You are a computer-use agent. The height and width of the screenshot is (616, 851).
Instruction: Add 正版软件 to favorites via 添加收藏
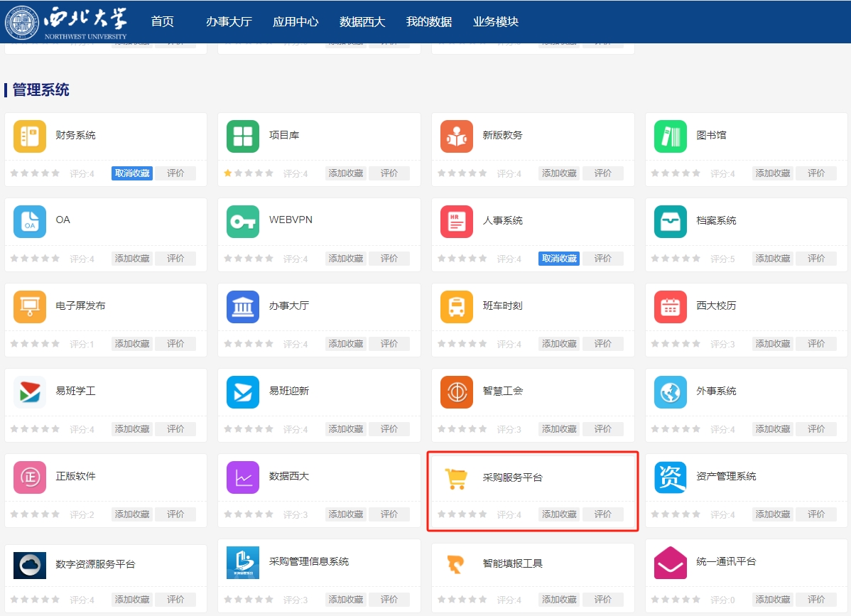tap(132, 514)
